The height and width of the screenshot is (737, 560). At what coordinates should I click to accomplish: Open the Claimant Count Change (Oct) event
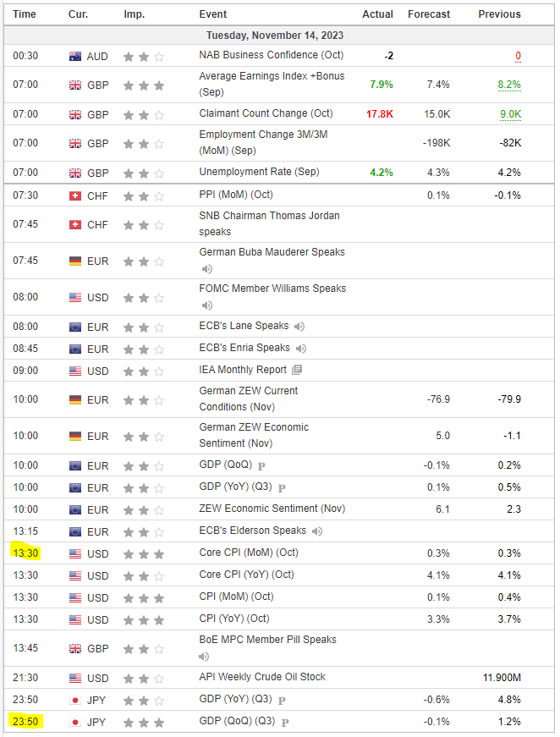pos(266,113)
